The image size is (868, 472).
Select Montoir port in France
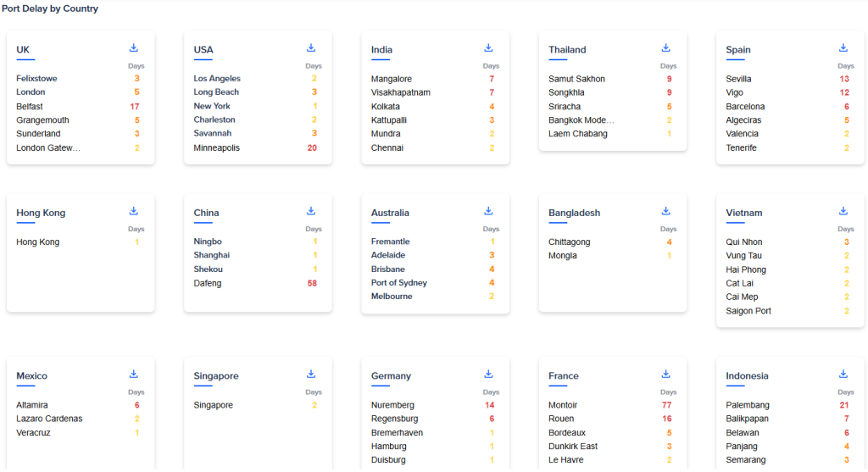563,405
